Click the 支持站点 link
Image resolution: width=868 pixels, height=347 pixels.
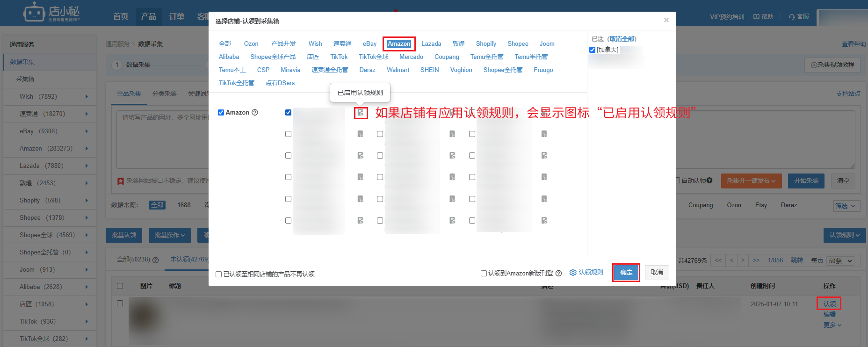(848, 94)
